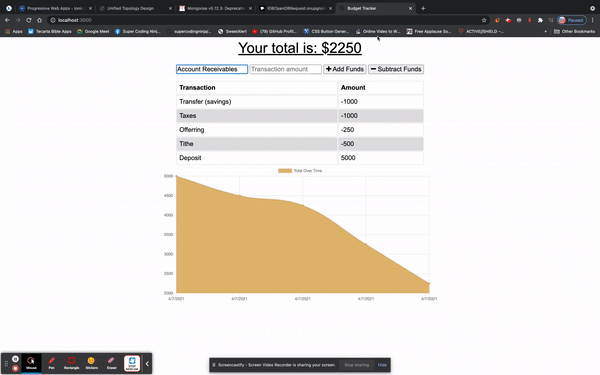
Task: Click the Tithe transaction row
Action: click(300, 144)
